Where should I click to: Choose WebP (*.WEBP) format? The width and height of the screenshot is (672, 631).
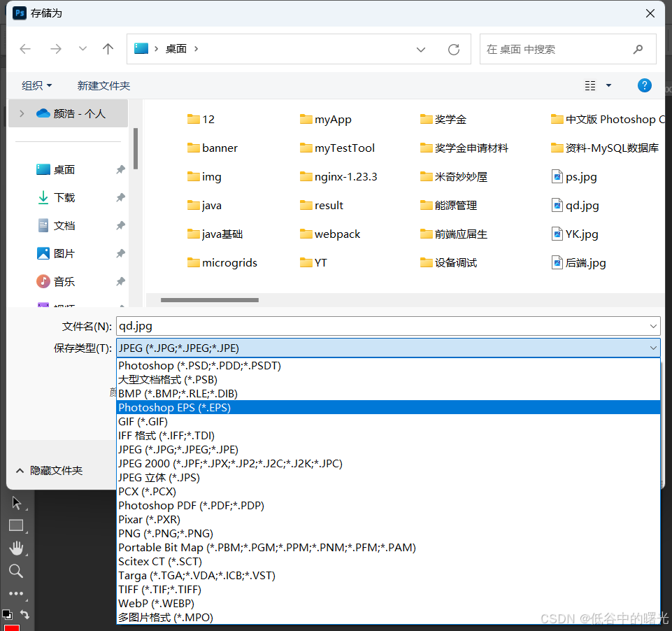click(388, 604)
